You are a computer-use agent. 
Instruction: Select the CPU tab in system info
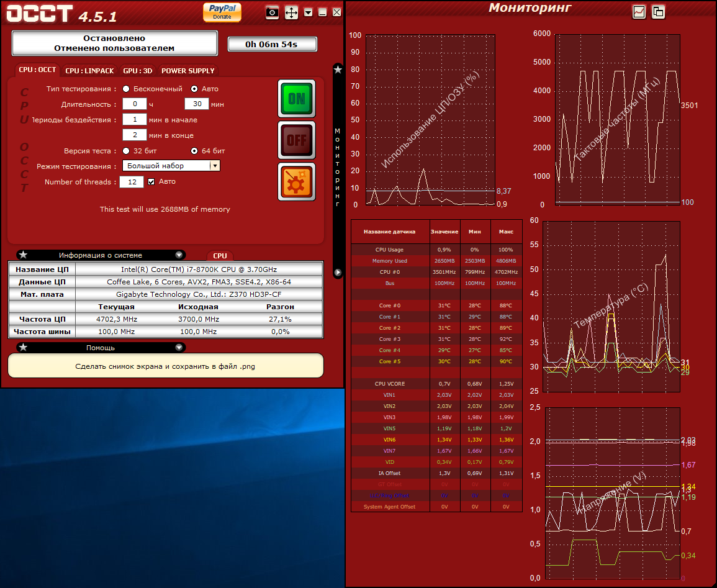pos(220,256)
